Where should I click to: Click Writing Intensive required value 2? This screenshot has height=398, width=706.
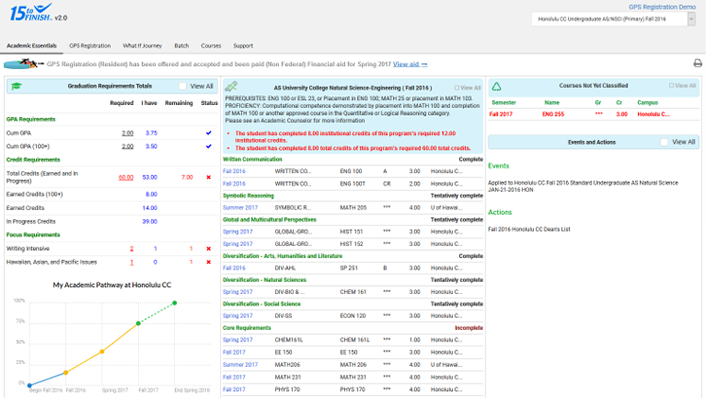point(131,249)
